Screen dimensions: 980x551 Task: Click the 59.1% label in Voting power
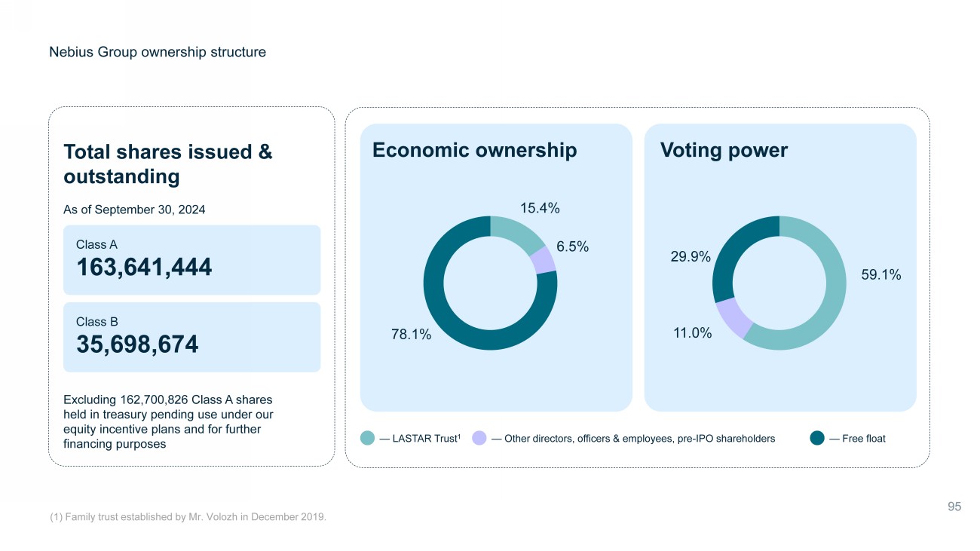point(881,275)
